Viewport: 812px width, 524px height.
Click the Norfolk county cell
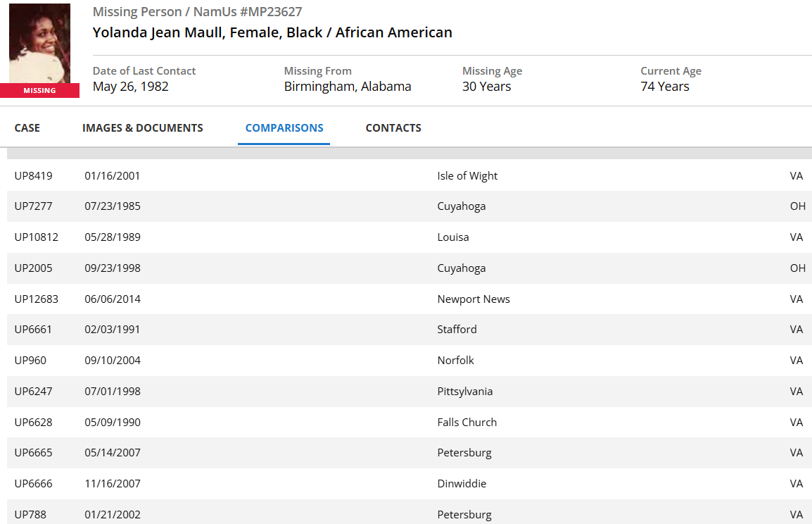(x=455, y=361)
